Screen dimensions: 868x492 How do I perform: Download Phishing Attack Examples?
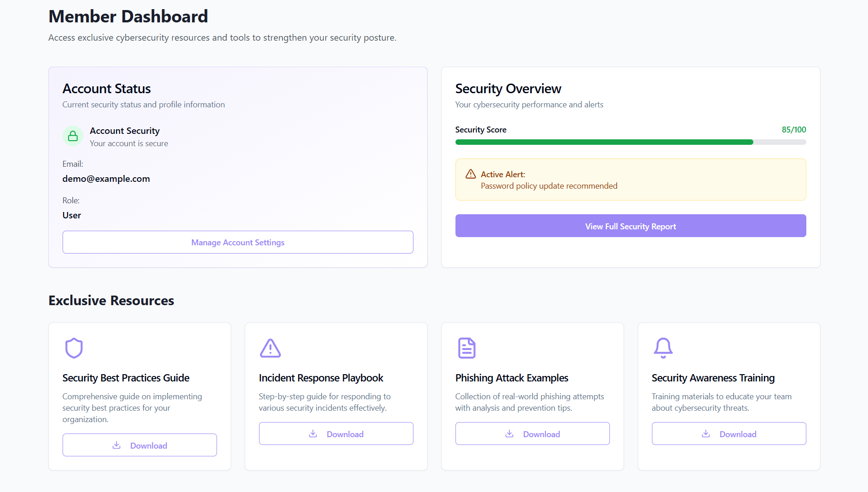(533, 434)
